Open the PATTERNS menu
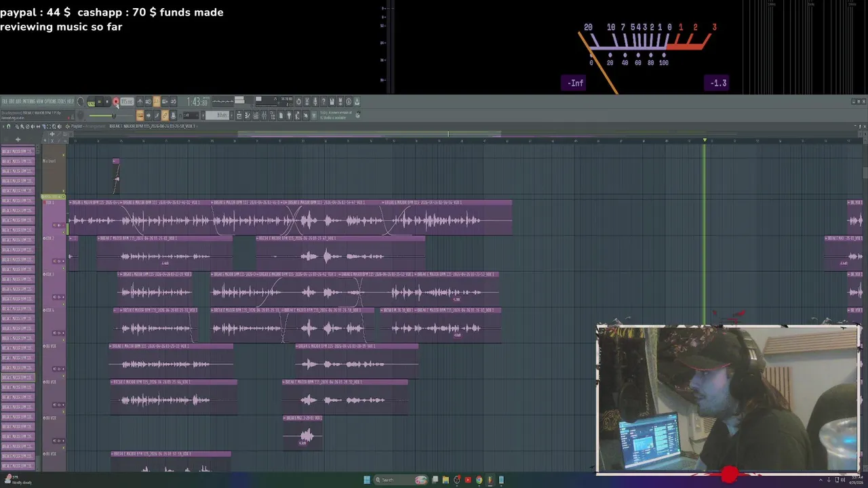868x488 pixels. (x=29, y=102)
